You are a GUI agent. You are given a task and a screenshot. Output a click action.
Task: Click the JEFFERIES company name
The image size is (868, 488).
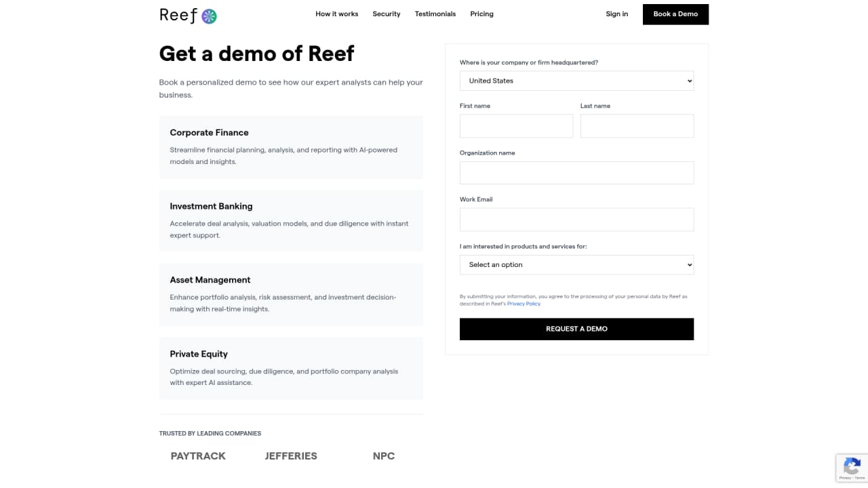pyautogui.click(x=291, y=456)
